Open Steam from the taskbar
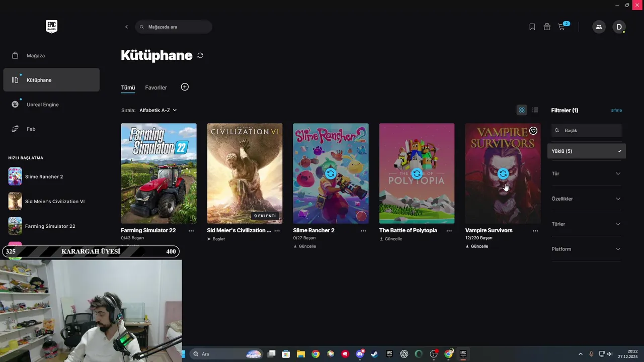This screenshot has height=362, width=644. click(x=374, y=354)
